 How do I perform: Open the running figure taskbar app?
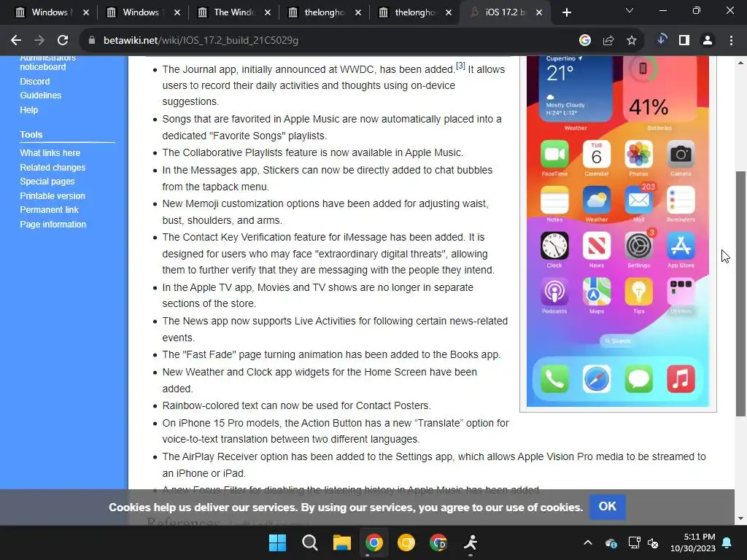tap(471, 542)
